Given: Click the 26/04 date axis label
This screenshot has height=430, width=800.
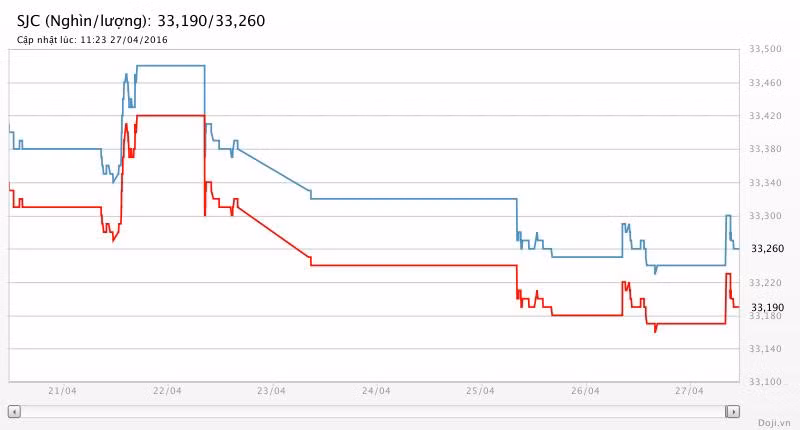Looking at the screenshot, I should [585, 391].
